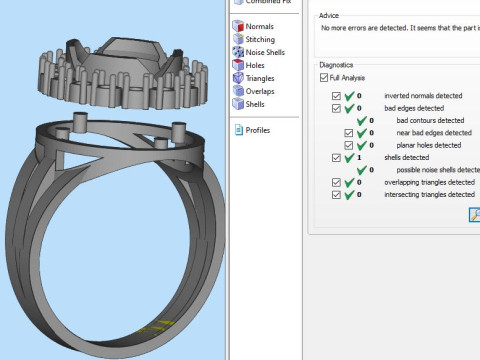Toggle the bad edges detected checkbox
Image resolution: width=480 pixels, height=360 pixels.
point(336,108)
